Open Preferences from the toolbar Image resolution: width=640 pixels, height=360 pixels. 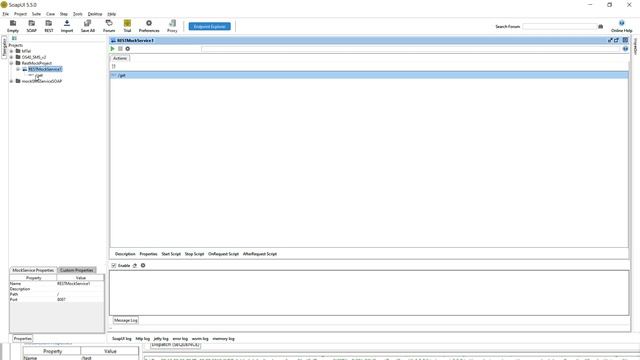click(149, 26)
